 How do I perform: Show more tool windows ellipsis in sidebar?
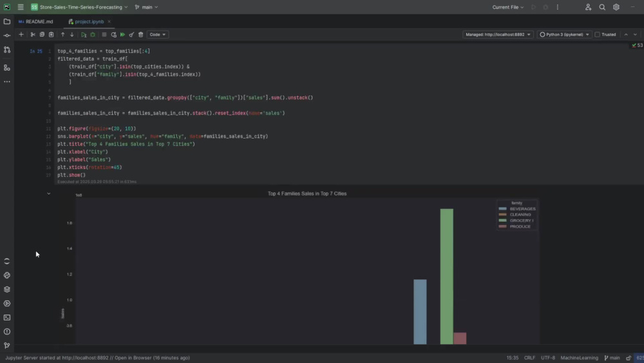[x=7, y=82]
